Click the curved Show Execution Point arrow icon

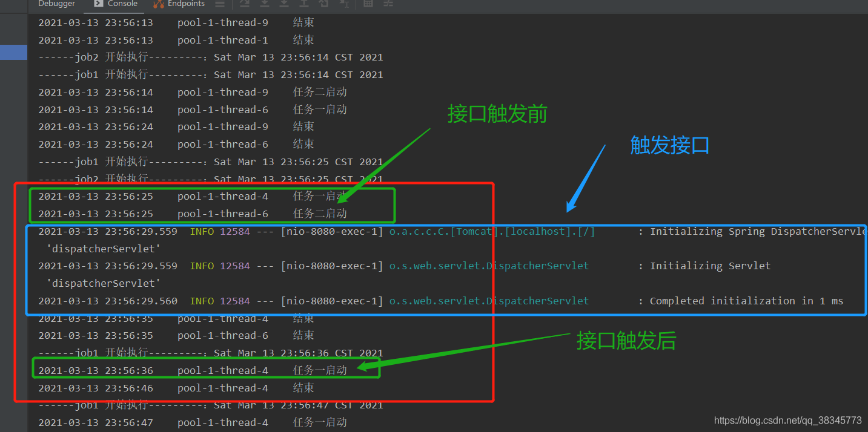coord(324,4)
